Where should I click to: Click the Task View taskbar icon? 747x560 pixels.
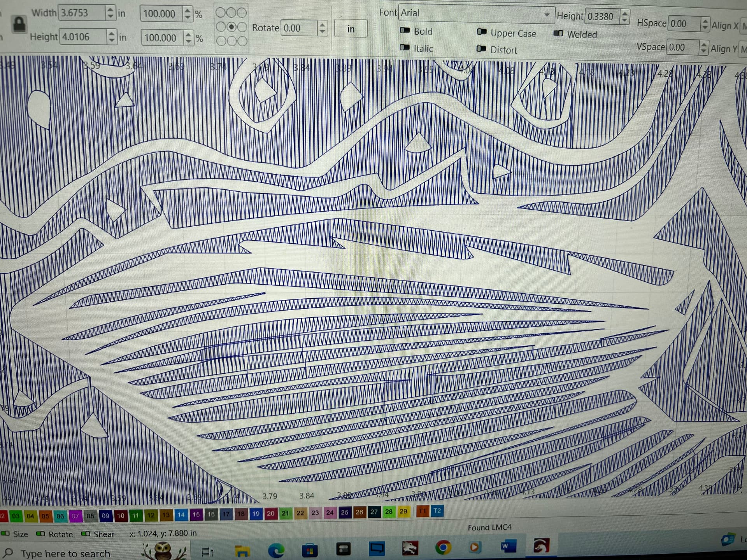(207, 551)
